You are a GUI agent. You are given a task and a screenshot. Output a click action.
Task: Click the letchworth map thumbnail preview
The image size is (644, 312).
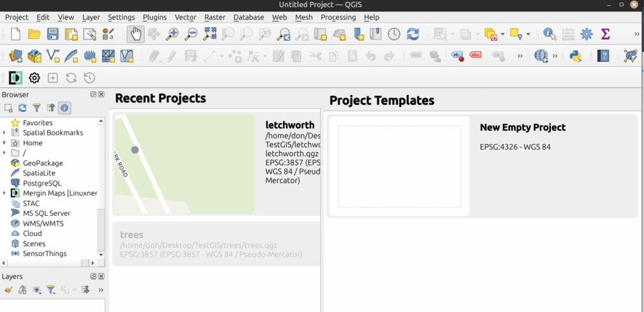click(x=185, y=164)
